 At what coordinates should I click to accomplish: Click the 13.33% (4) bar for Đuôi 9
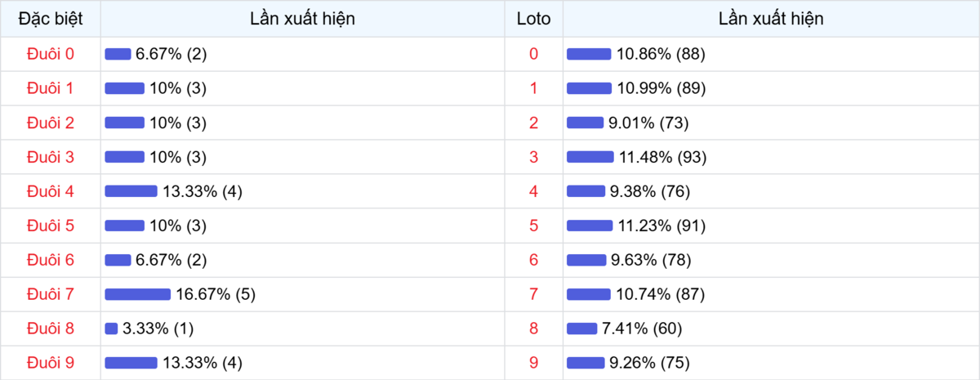tap(131, 363)
